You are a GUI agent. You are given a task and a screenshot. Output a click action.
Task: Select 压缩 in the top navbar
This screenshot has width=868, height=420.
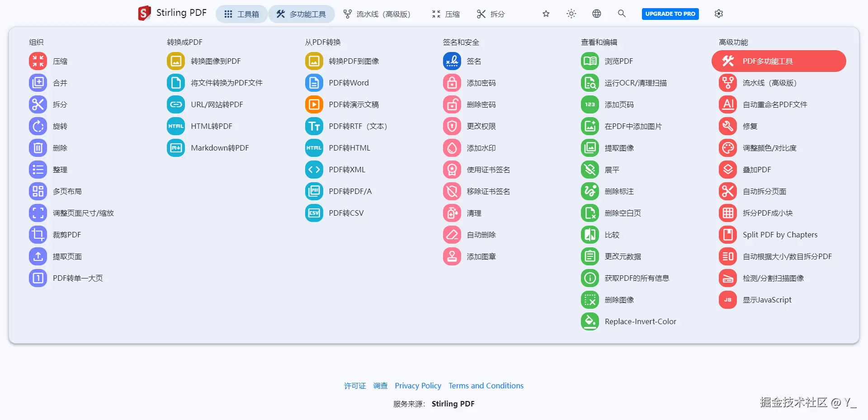(x=446, y=14)
